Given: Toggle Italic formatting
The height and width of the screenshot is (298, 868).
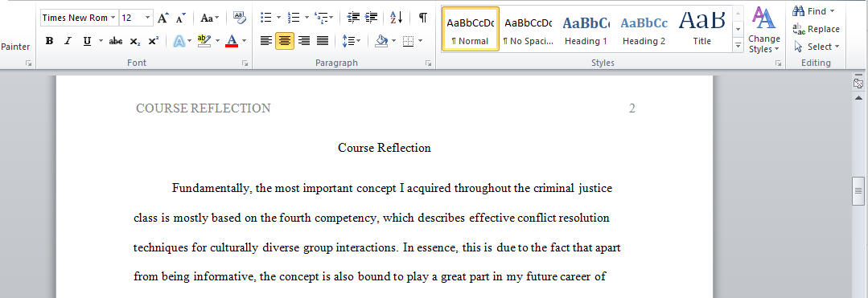Looking at the screenshot, I should pyautogui.click(x=68, y=41).
